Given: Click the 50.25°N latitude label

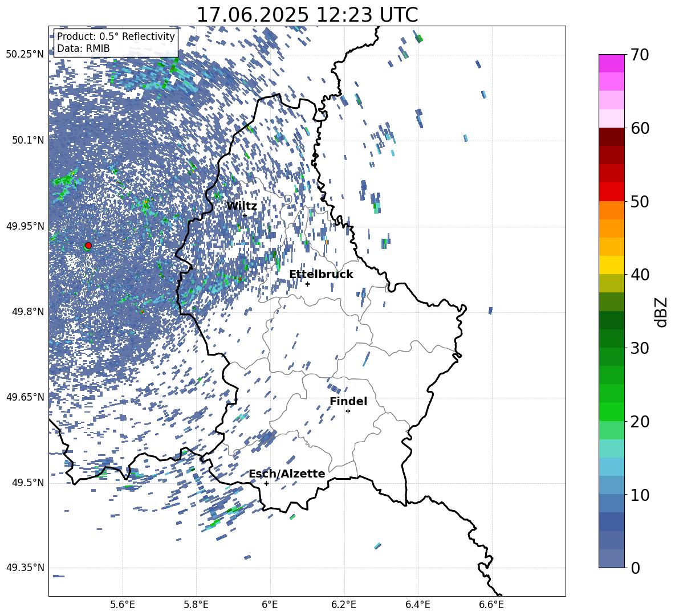Looking at the screenshot, I should (25, 55).
